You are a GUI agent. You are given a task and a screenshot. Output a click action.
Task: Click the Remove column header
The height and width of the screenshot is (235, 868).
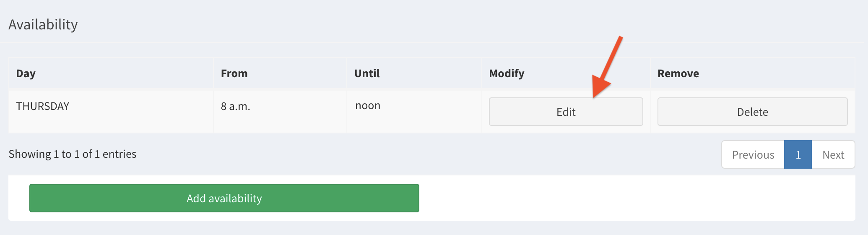click(x=678, y=73)
